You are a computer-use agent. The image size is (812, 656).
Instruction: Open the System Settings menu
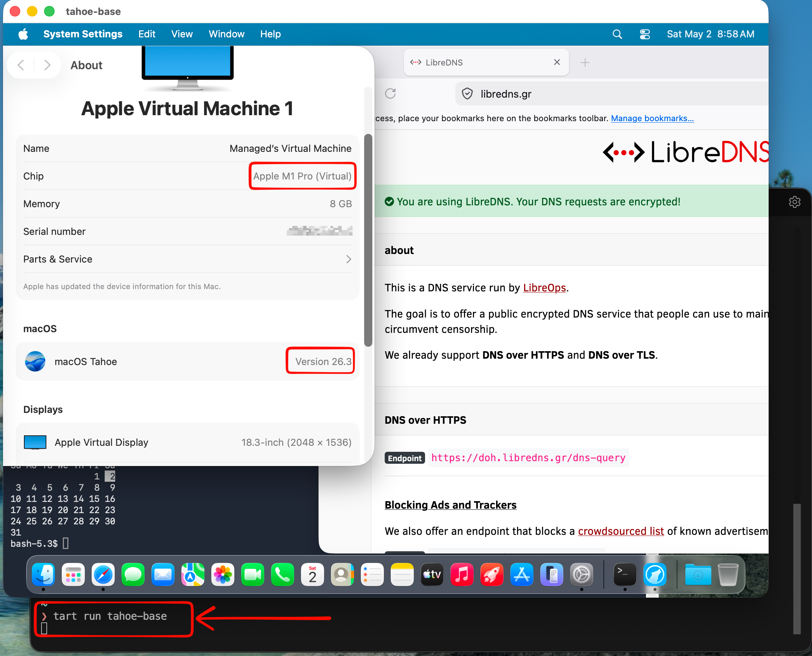pyautogui.click(x=83, y=34)
